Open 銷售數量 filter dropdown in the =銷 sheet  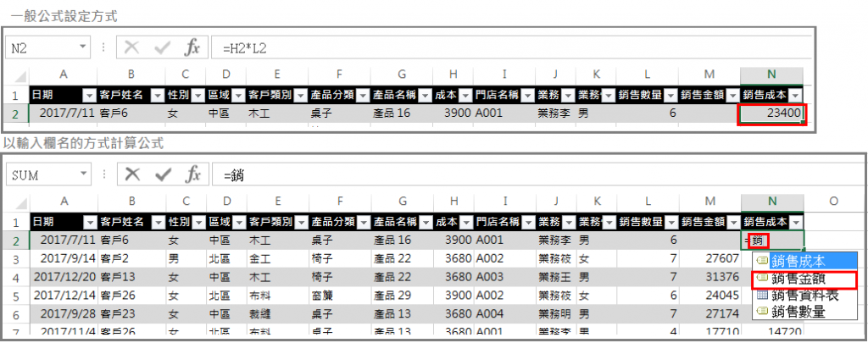(x=671, y=223)
